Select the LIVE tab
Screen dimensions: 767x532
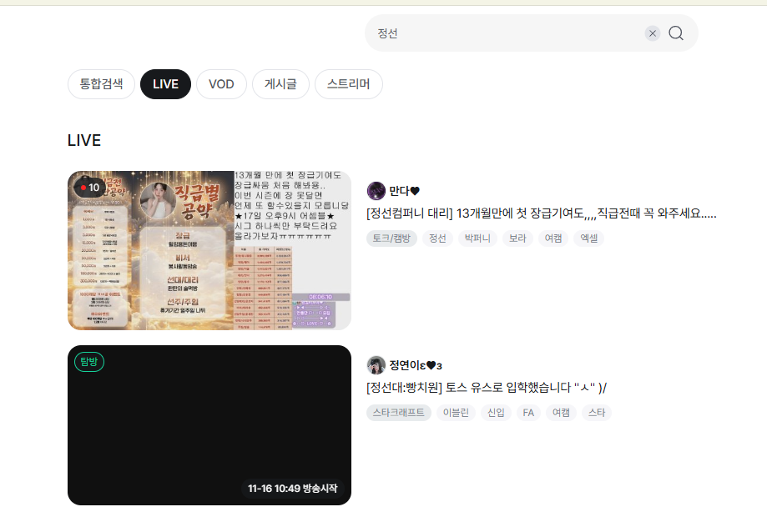coord(165,84)
